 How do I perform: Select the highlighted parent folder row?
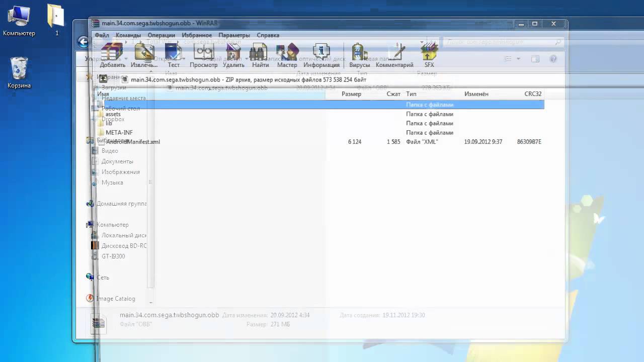click(319, 105)
